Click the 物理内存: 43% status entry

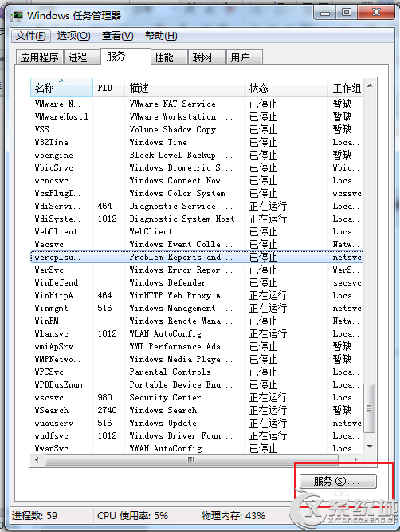pos(233,516)
